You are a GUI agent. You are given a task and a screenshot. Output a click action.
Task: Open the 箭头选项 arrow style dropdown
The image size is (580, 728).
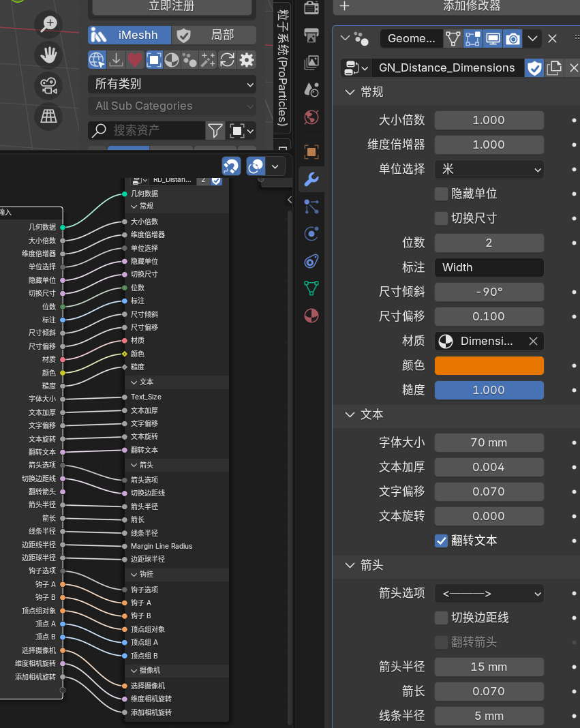tap(489, 593)
